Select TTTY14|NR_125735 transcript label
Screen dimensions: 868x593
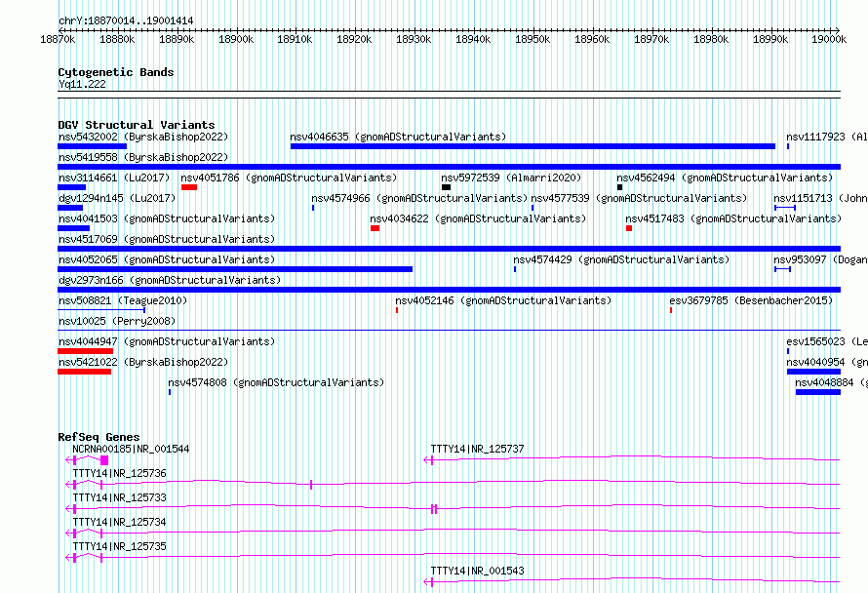coord(119,546)
